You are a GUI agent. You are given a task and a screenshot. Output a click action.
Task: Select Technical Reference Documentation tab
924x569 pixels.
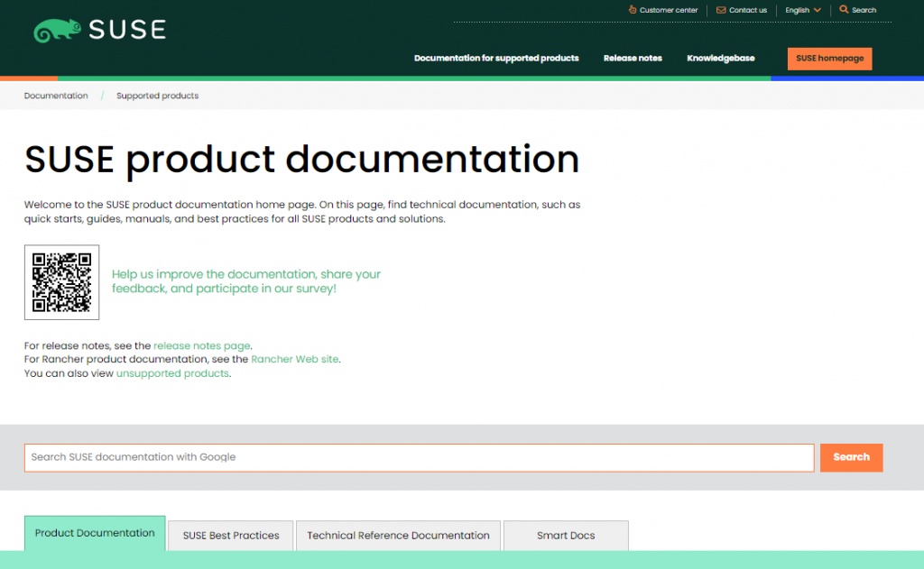point(398,536)
